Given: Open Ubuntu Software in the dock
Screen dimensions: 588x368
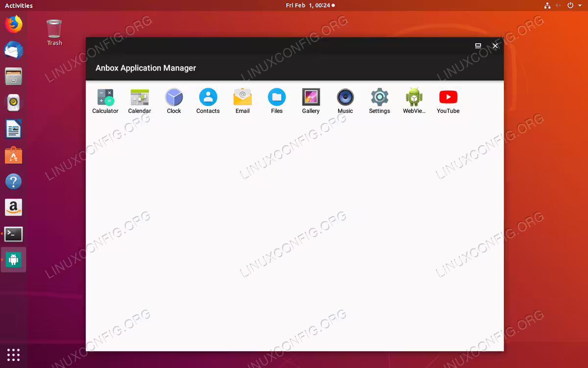Looking at the screenshot, I should click(14, 156).
